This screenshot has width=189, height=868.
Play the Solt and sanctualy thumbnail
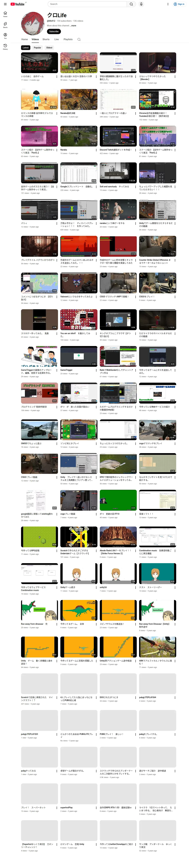point(118,173)
